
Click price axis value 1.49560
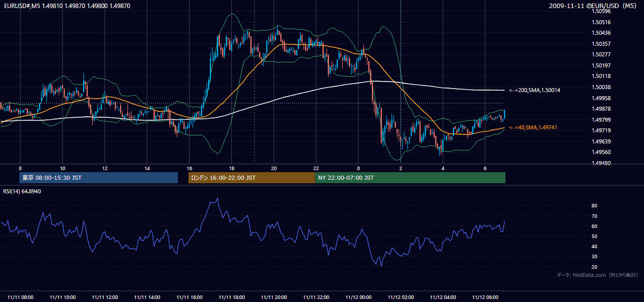point(601,152)
